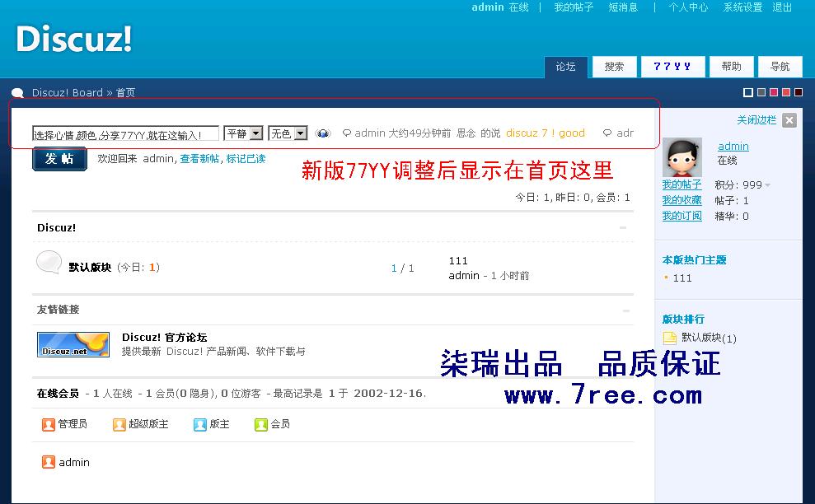
Task: Click the 查看新帖 link
Action: [x=199, y=159]
